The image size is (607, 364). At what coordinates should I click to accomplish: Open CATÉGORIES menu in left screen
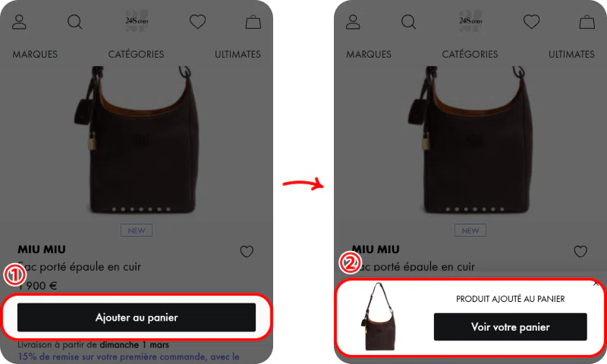(136, 54)
